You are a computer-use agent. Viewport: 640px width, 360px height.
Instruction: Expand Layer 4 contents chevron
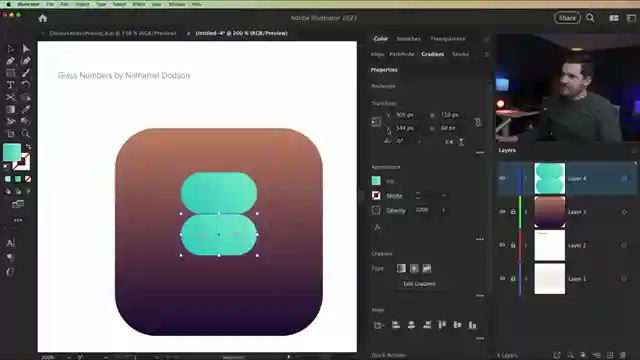coord(526,178)
